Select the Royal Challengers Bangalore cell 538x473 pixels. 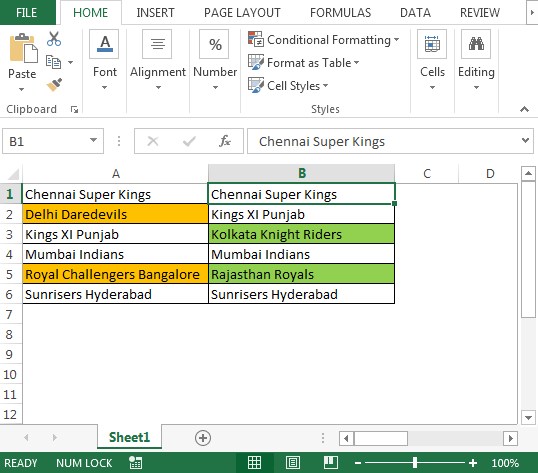click(115, 274)
